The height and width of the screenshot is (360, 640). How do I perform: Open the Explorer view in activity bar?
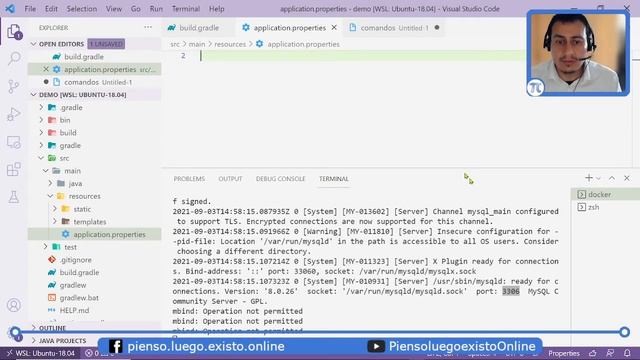(x=14, y=31)
